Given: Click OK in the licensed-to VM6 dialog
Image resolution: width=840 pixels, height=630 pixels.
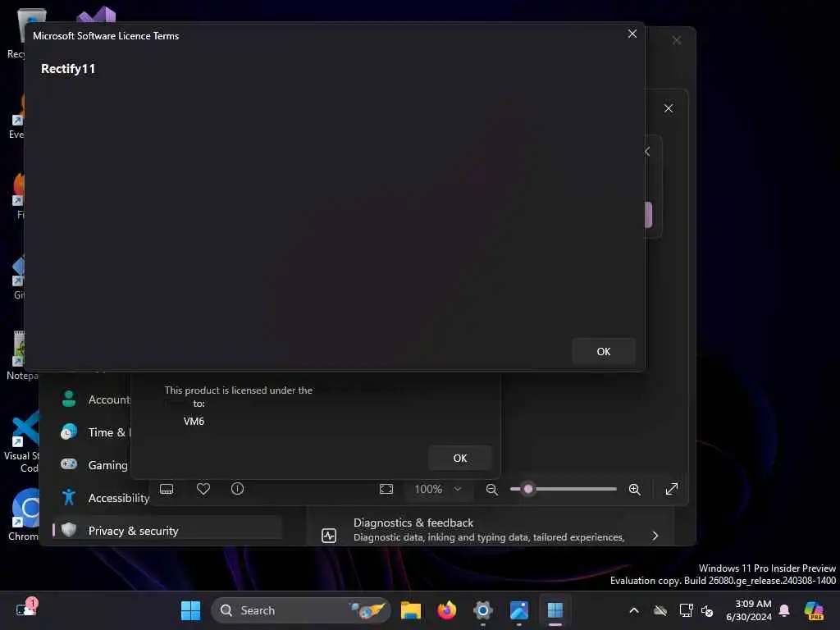Looking at the screenshot, I should (x=459, y=458).
